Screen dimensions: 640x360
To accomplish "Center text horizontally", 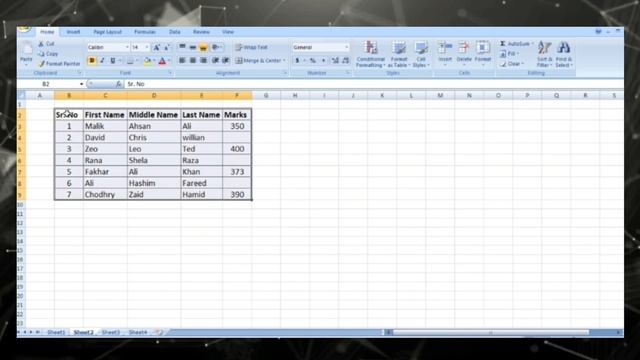I will 193,60.
